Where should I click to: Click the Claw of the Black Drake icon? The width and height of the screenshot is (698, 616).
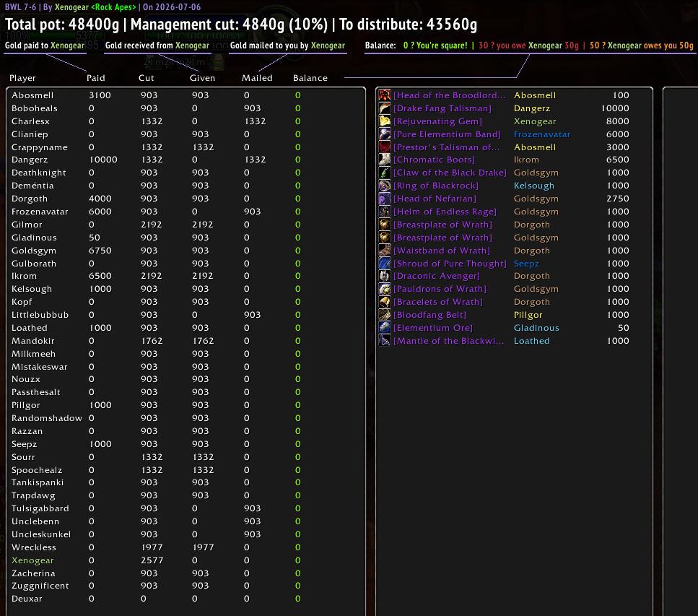click(385, 173)
